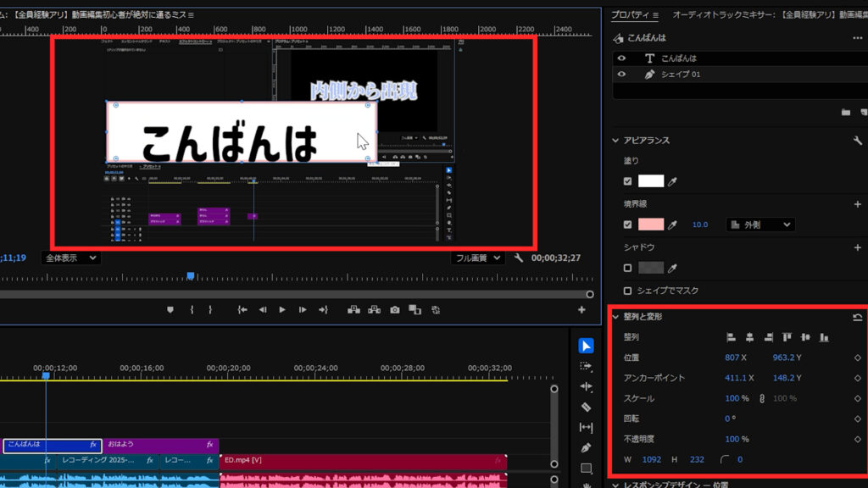Click the pink stroke color swatch
This screenshot has width=868, height=488.
(650, 225)
